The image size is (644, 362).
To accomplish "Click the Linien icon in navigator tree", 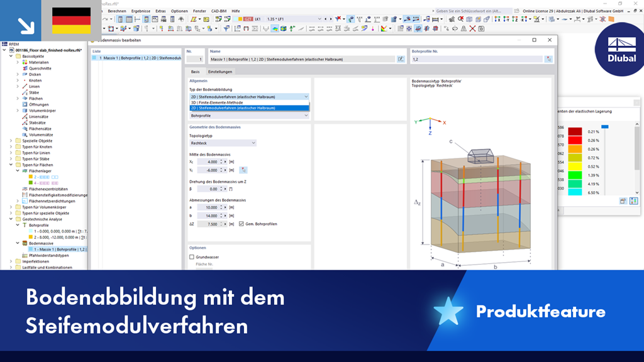I will pyautogui.click(x=25, y=87).
